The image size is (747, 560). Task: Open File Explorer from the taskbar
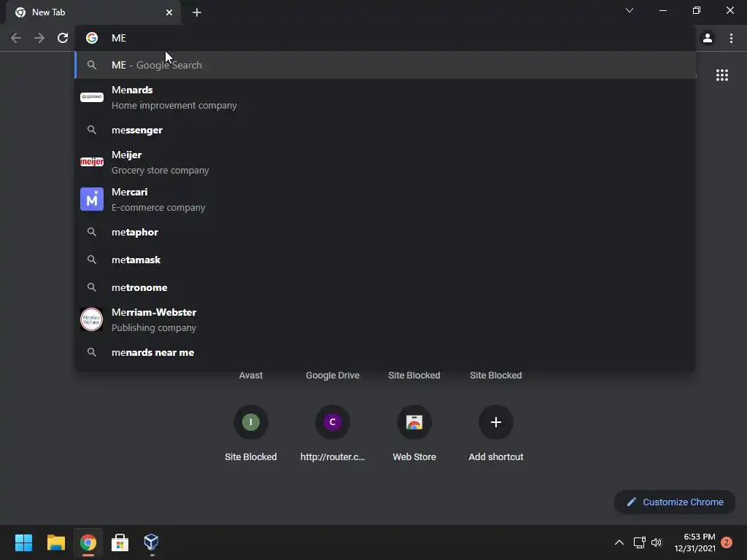[x=55, y=542]
